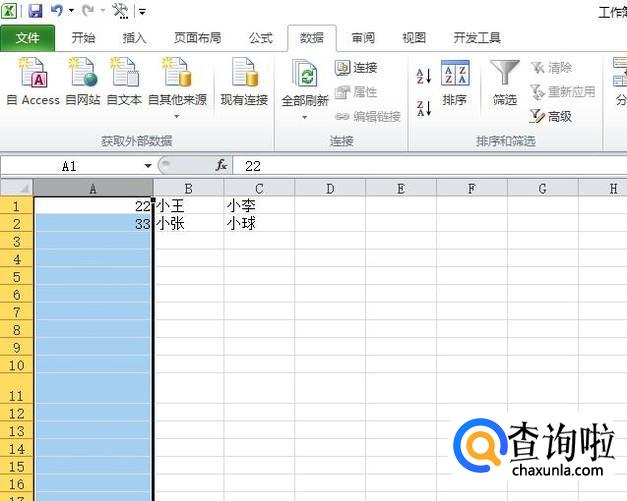Screen dimensions: 627x501
Task: Switch to the Home (开始) tab
Action: pyautogui.click(x=83, y=38)
